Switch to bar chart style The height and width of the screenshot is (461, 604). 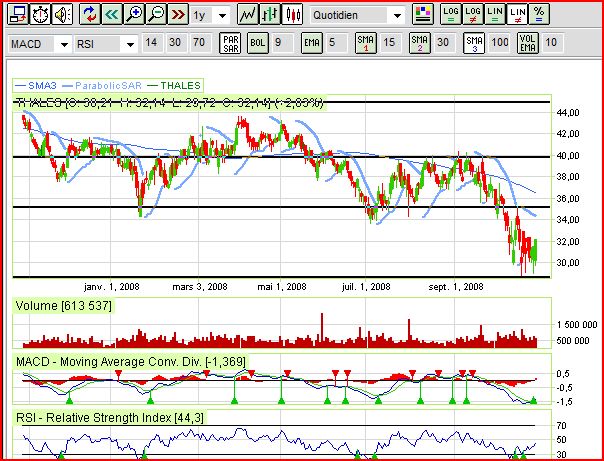(270, 15)
